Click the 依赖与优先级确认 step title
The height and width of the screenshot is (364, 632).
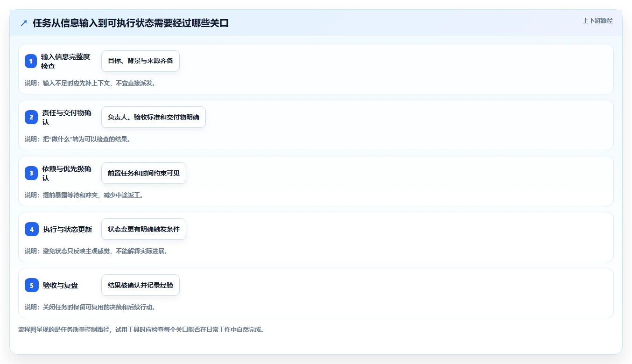(x=67, y=173)
